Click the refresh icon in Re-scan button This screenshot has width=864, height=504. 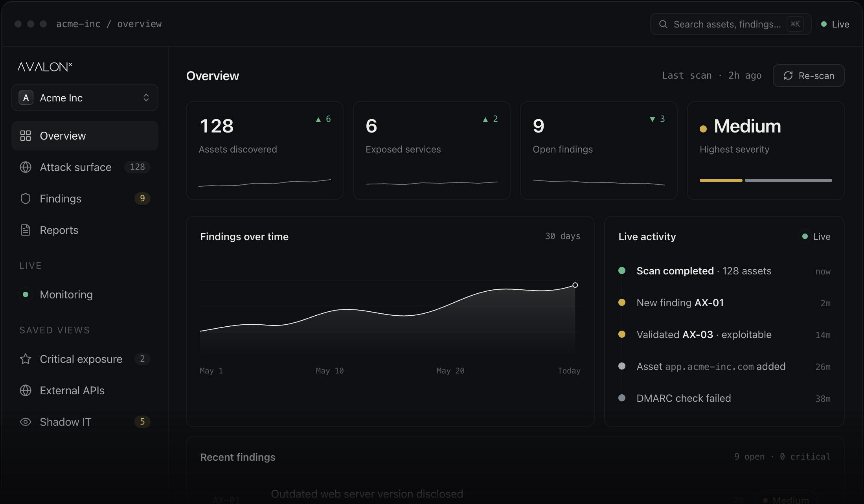pos(788,75)
